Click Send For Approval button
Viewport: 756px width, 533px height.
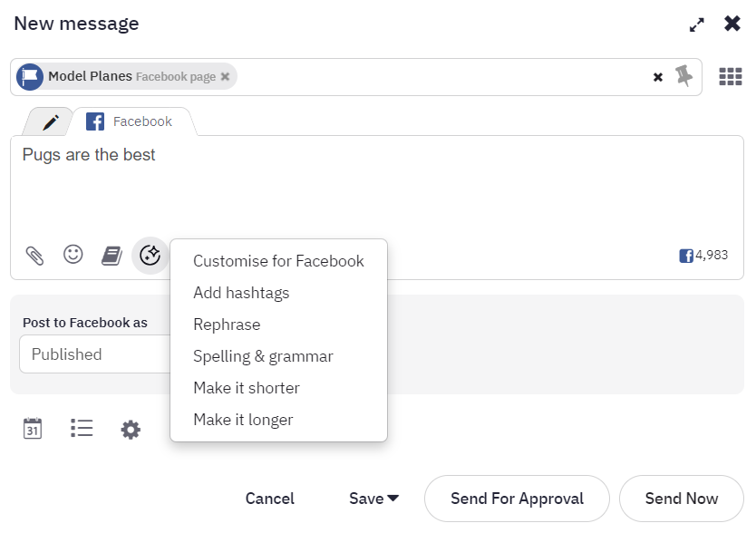[517, 499]
